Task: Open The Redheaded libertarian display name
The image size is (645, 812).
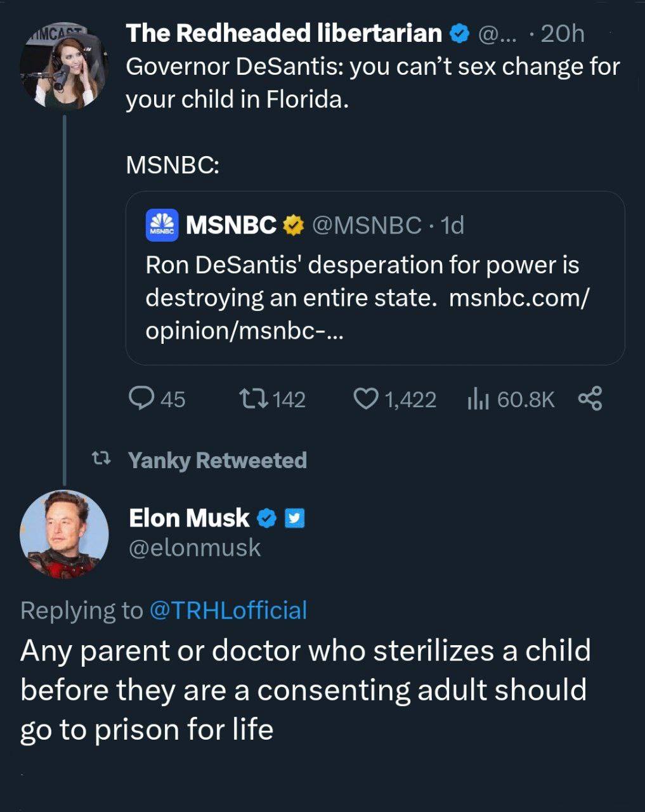Action: 283,33
